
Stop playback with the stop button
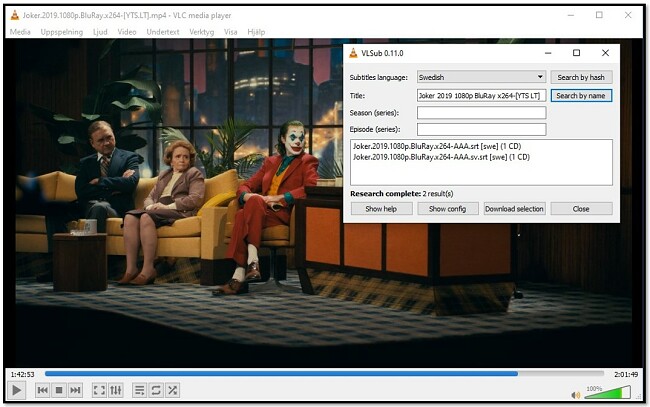coord(59,390)
